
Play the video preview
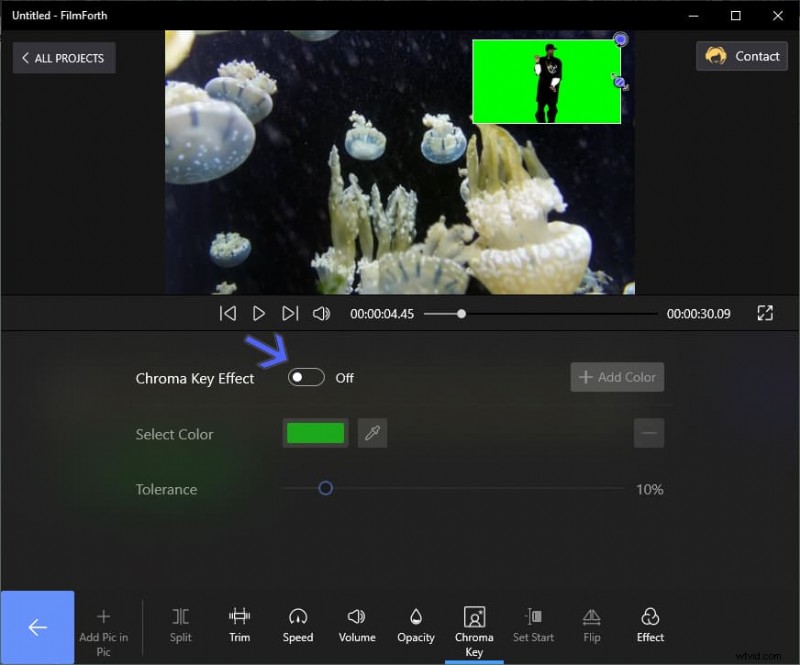tap(259, 313)
